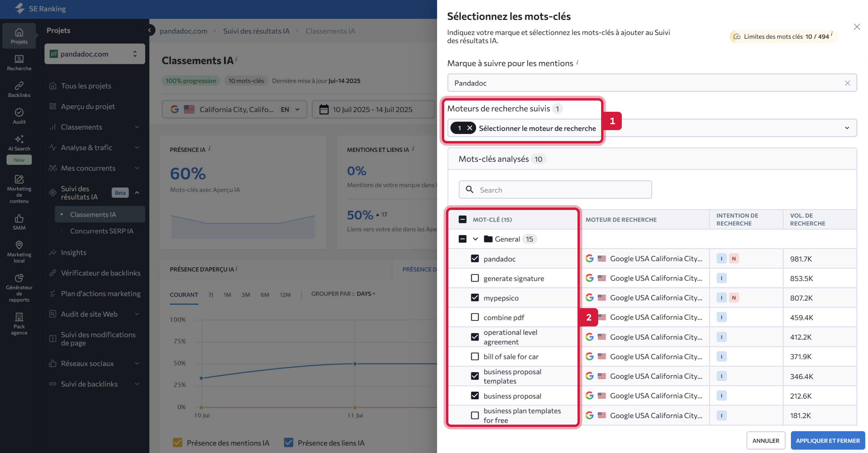
Task: Expand Audit de site Web menu
Action: pyautogui.click(x=137, y=314)
